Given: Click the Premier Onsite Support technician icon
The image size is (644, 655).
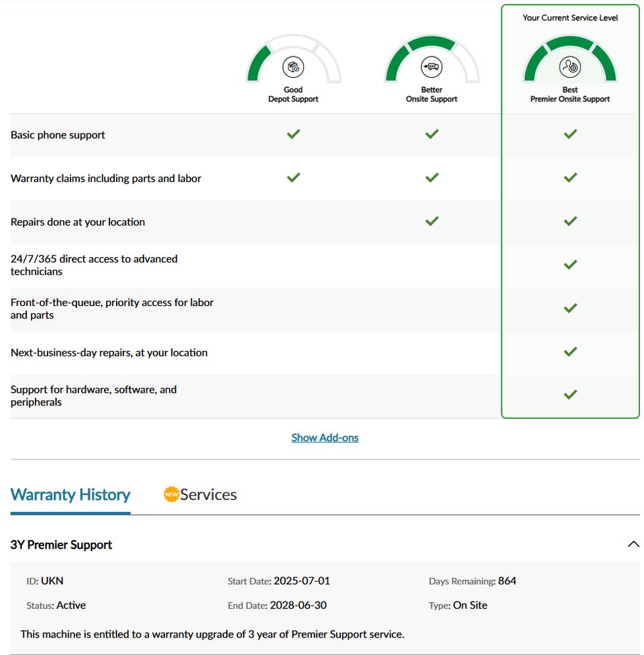Looking at the screenshot, I should 570,67.
